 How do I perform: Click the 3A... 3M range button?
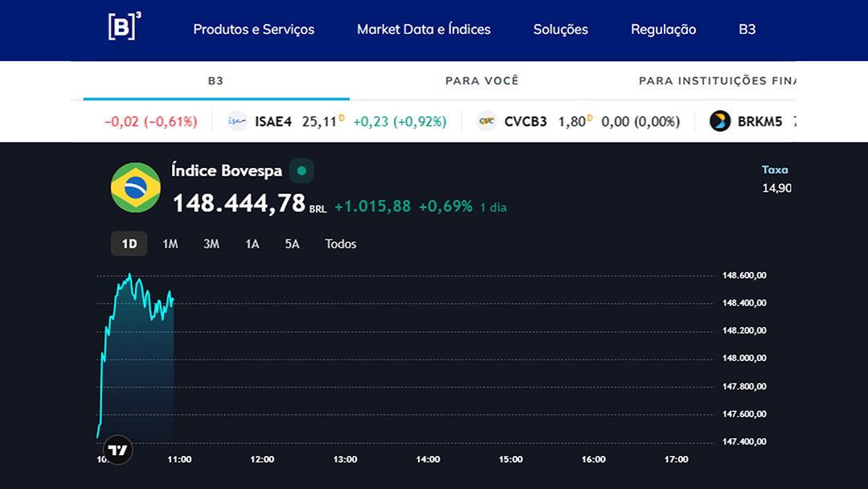(211, 244)
